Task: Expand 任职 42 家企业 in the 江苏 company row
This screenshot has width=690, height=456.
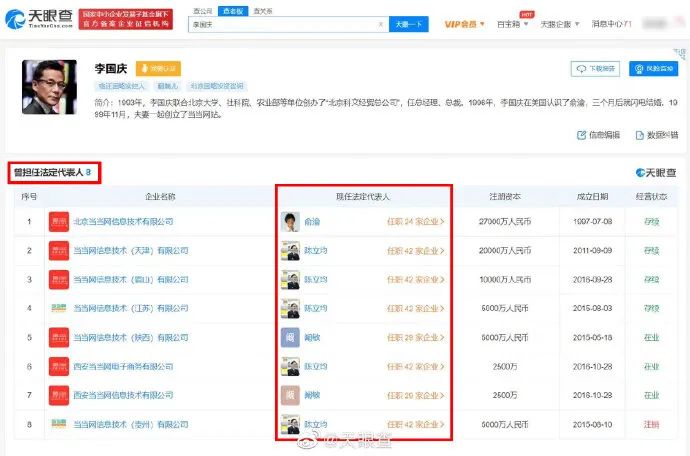Action: (x=415, y=308)
